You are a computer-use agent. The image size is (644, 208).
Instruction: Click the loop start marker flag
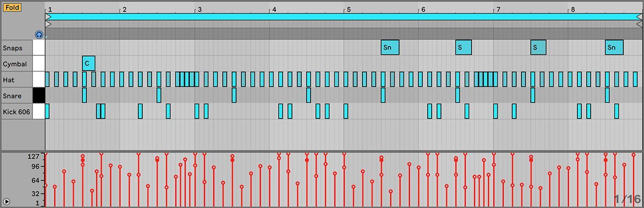point(48,17)
